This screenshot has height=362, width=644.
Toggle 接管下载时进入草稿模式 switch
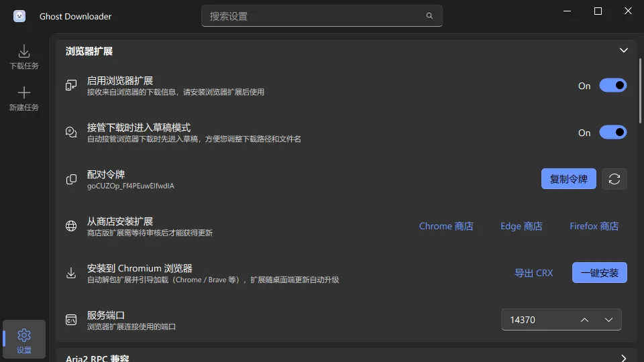click(x=612, y=132)
